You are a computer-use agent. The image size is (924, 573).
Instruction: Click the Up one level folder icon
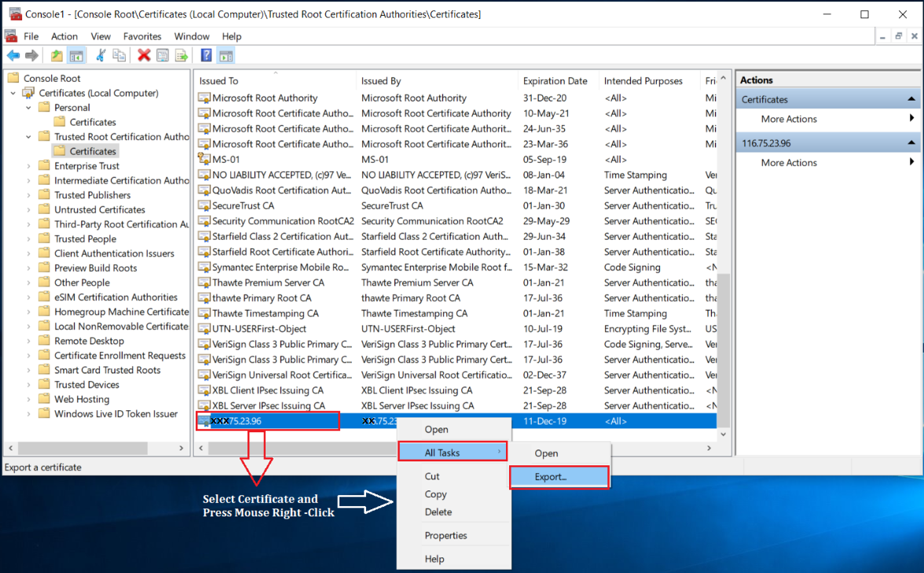57,55
